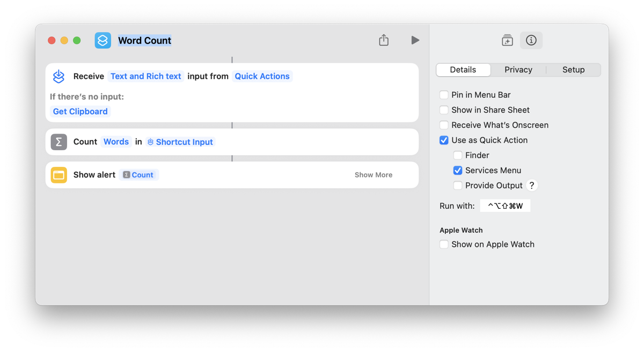Enable Show on Apple Watch checkbox
The height and width of the screenshot is (352, 644).
click(x=444, y=244)
